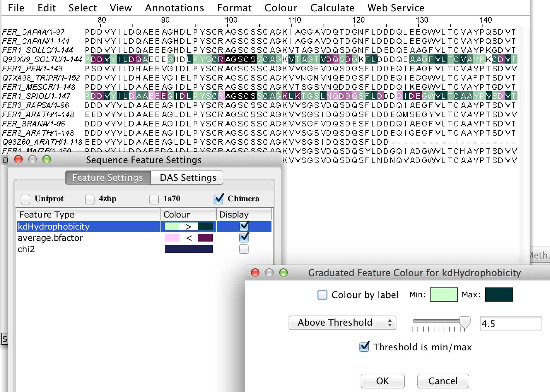Enable display for chi2 feature

[244, 249]
